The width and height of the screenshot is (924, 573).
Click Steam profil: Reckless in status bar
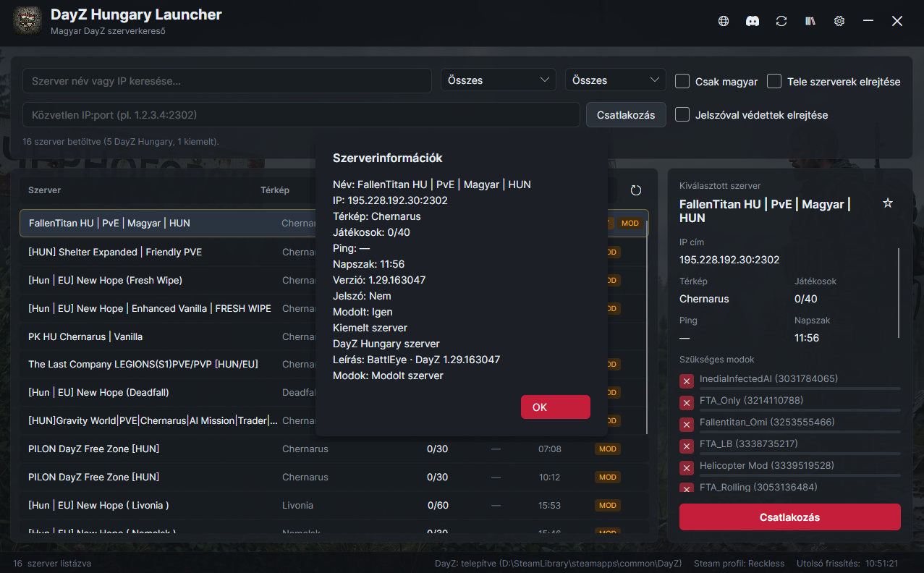(739, 563)
